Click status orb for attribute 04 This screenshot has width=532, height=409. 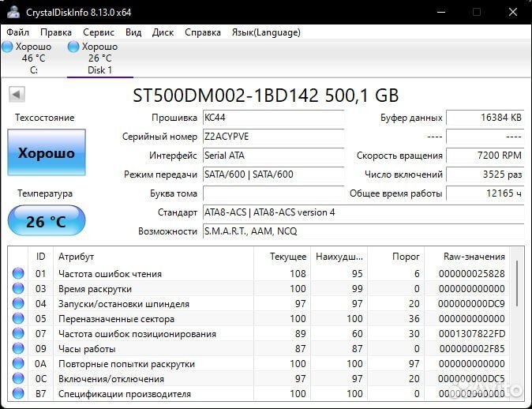(18, 303)
